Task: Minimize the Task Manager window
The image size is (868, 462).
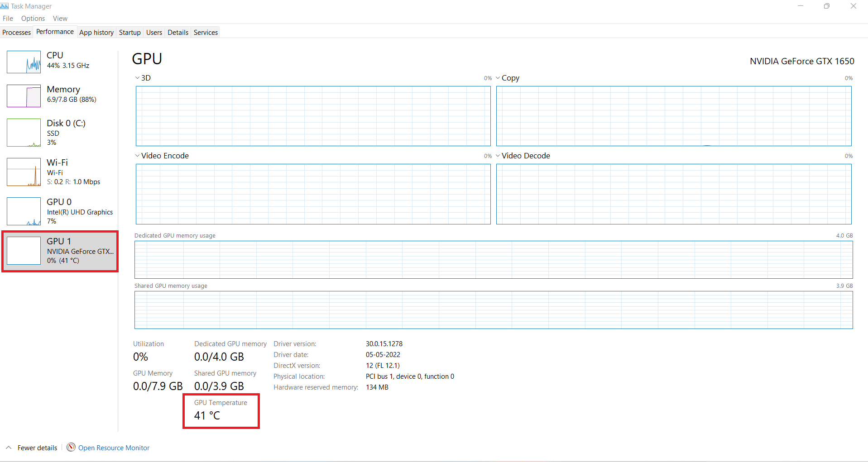Action: (801, 6)
